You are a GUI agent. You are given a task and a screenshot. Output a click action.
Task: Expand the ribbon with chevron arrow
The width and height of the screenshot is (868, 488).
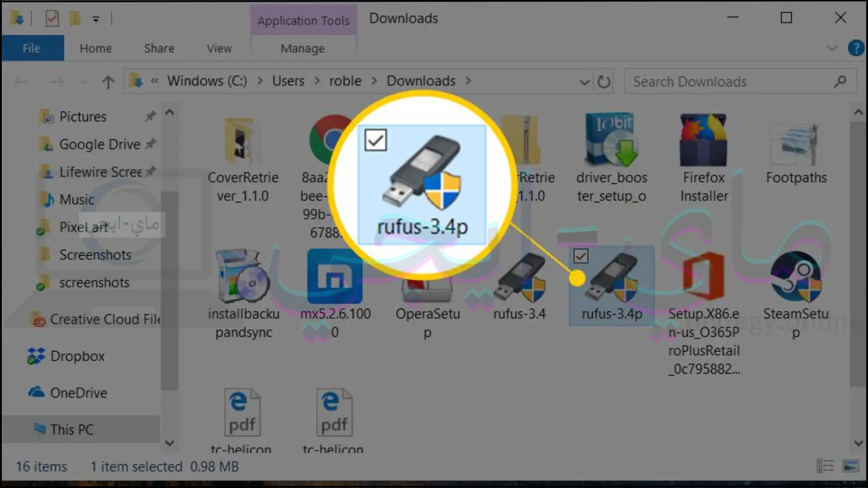[832, 48]
